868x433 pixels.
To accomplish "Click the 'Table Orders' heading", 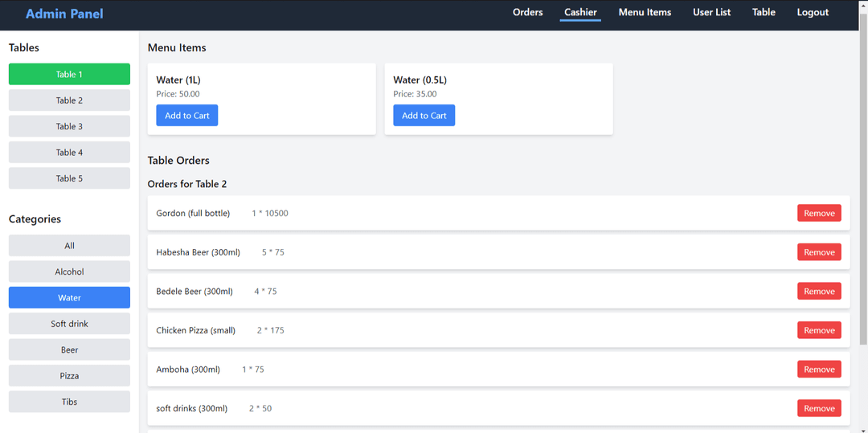I will (x=178, y=161).
